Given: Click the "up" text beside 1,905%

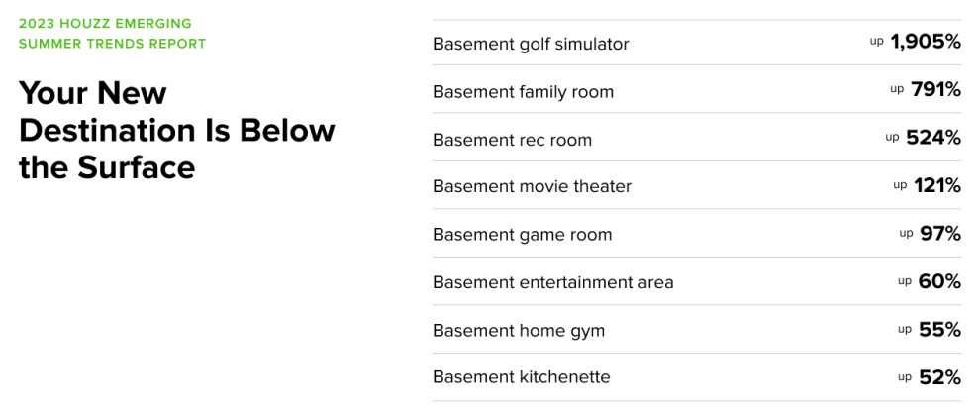Looking at the screenshot, I should click(876, 41).
